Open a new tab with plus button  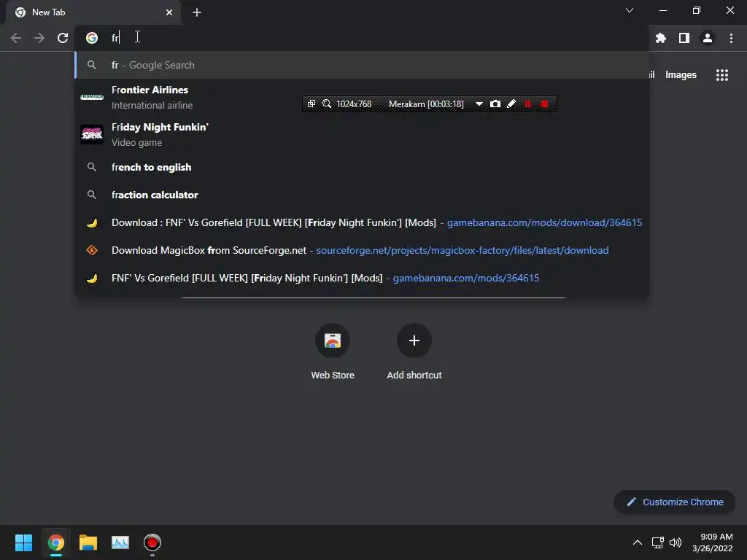coord(197,12)
